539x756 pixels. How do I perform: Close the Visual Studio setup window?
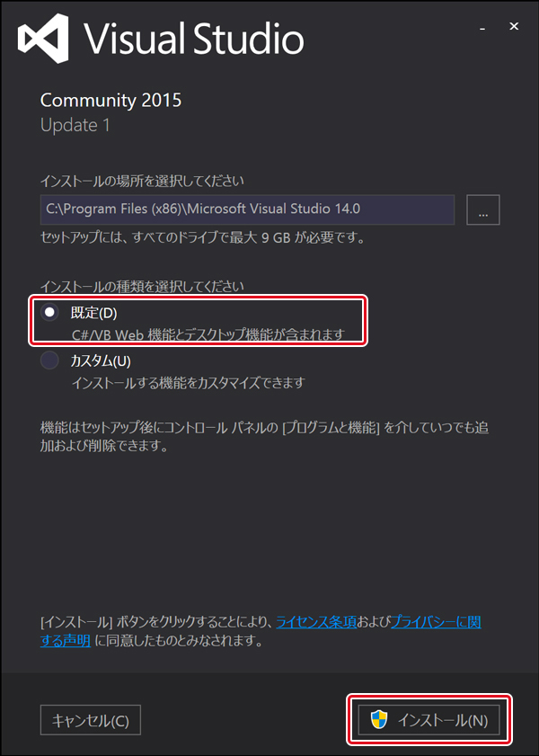click(x=514, y=26)
